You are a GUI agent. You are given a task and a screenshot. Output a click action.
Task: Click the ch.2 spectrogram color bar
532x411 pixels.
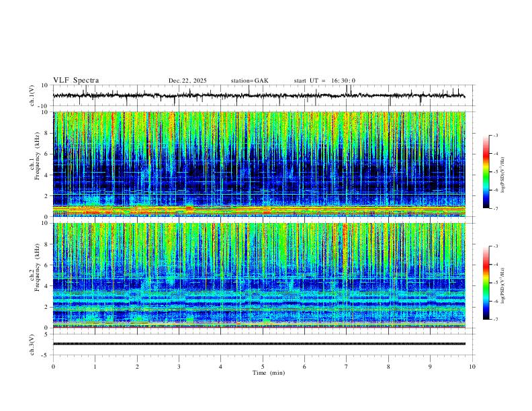pyautogui.click(x=486, y=283)
